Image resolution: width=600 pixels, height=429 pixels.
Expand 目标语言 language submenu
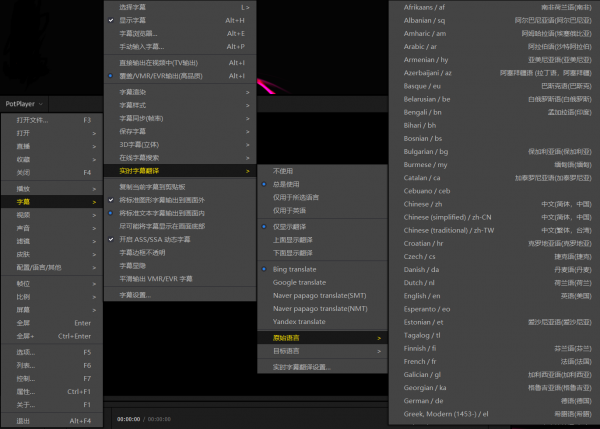(323, 351)
